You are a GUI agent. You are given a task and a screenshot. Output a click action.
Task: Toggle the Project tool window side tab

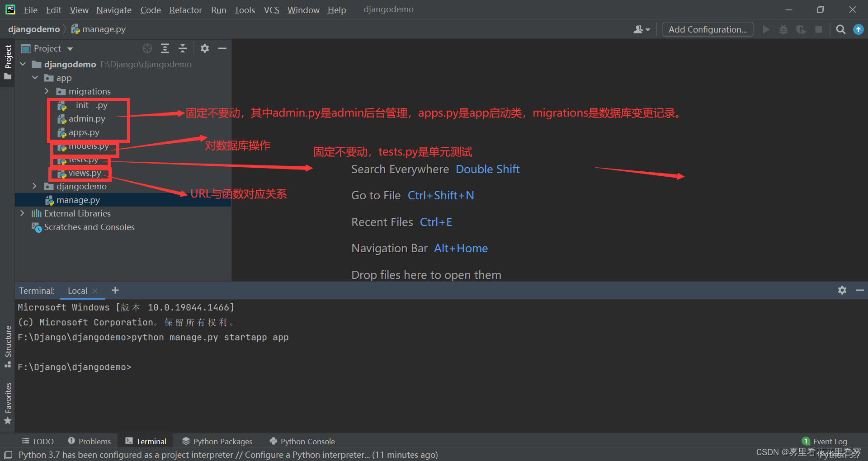8,62
